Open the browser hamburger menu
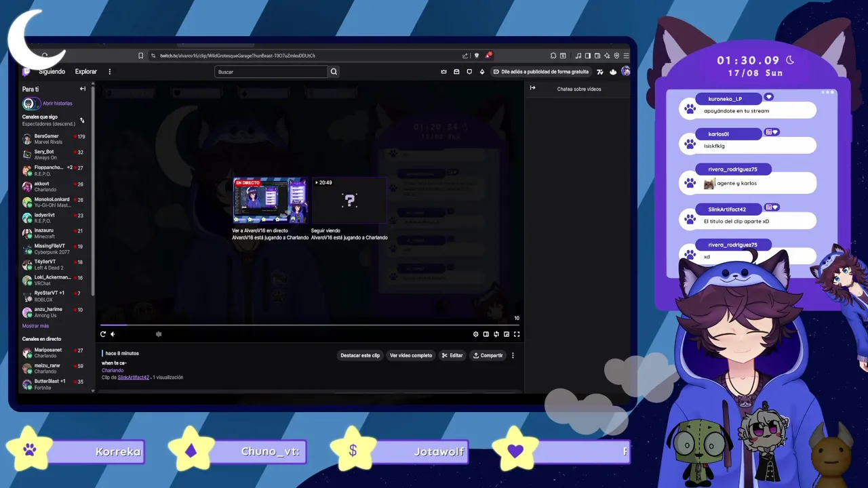Image resolution: width=868 pixels, height=488 pixels. [x=626, y=56]
